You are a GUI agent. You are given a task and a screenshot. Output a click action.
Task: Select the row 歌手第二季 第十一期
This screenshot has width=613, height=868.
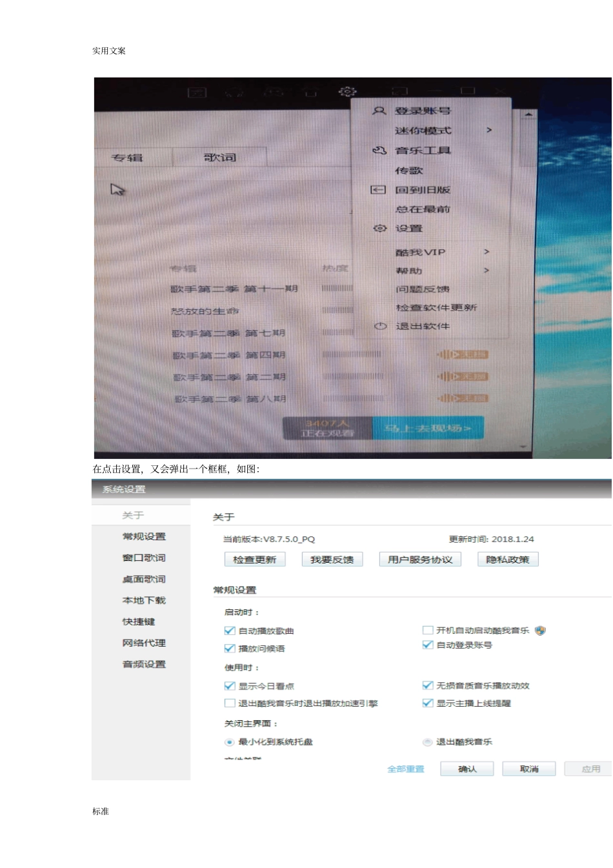tap(234, 288)
